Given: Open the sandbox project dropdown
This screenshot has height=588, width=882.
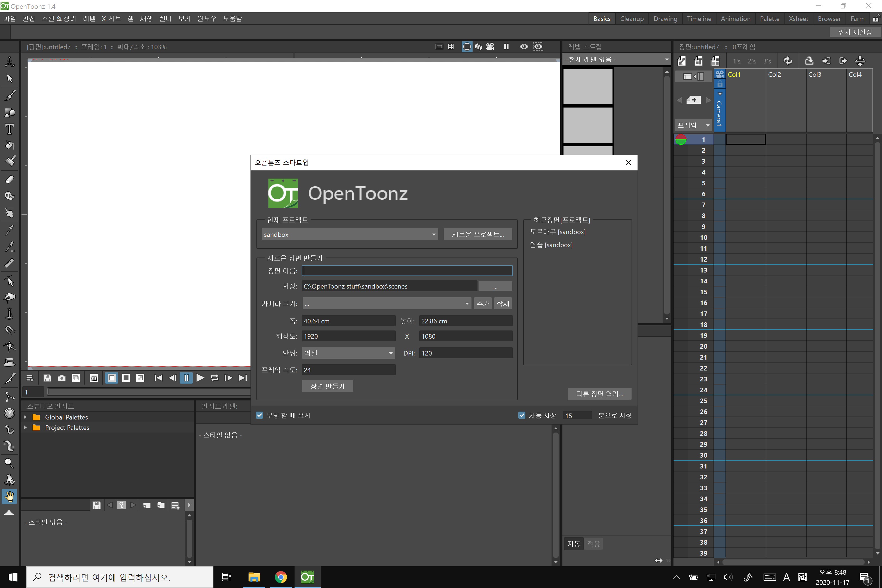Looking at the screenshot, I should 350,234.
